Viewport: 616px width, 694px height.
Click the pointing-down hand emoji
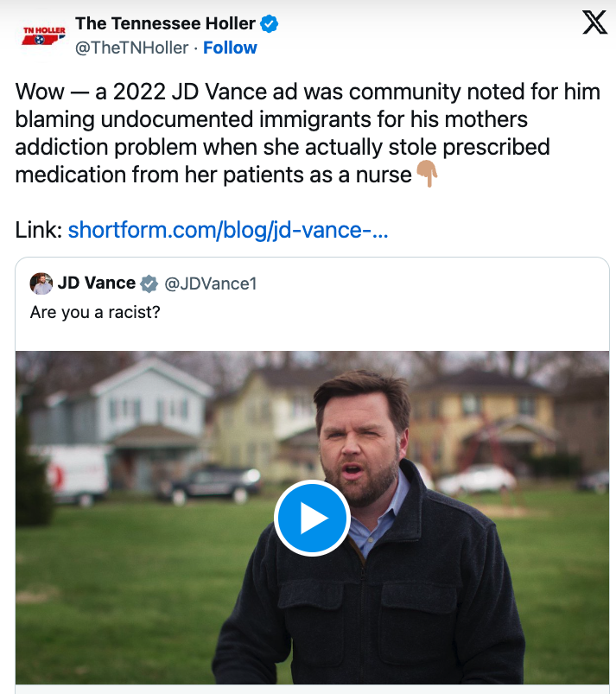(x=428, y=175)
